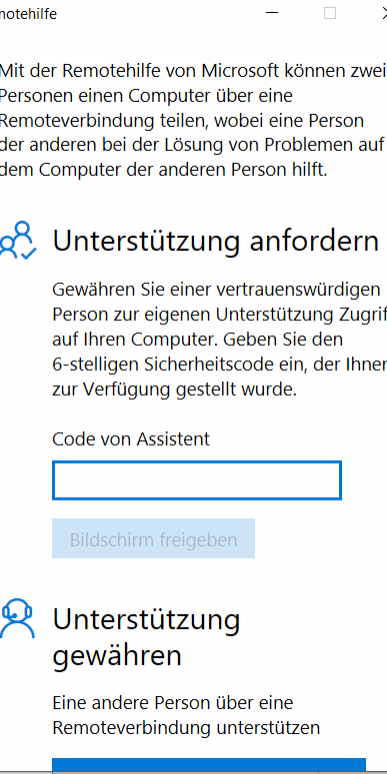Maximize the Remotehilfe window
Screen dimensions: 387x774
pos(330,13)
